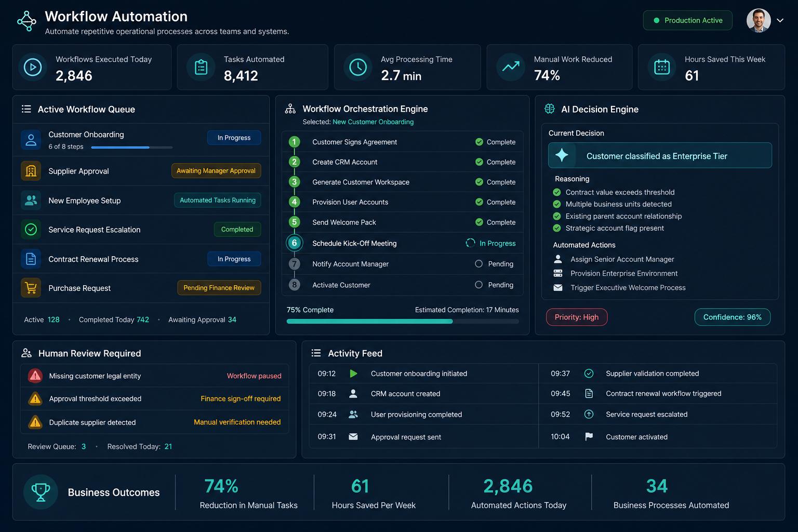Click the Workflow Automation network logo icon
Image resolution: width=798 pixels, height=532 pixels.
pyautogui.click(x=26, y=21)
